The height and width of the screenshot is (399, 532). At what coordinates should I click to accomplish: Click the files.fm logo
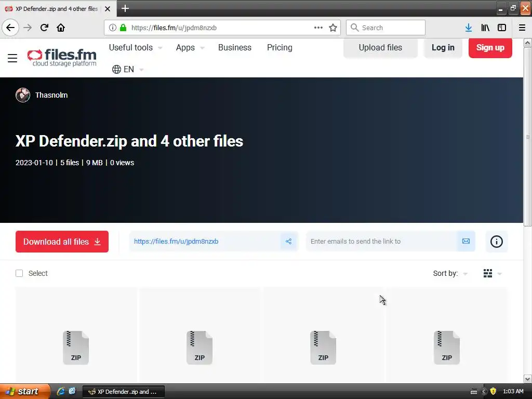tap(62, 57)
